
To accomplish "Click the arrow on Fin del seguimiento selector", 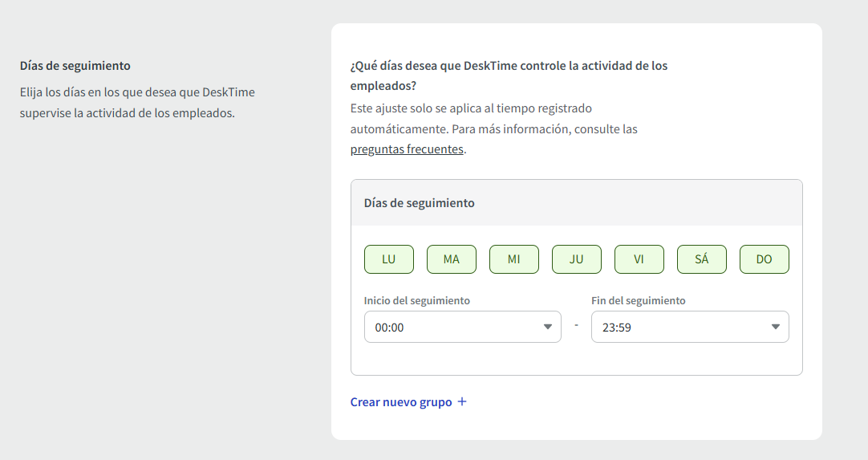I will coord(776,327).
